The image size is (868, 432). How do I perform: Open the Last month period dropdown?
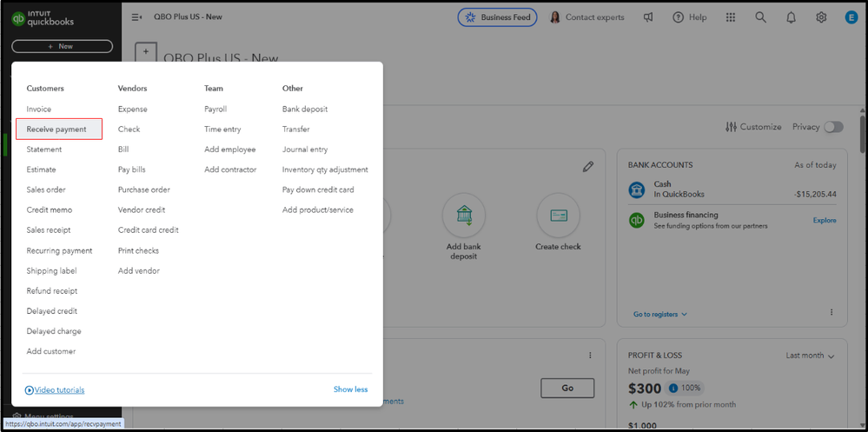click(x=811, y=356)
